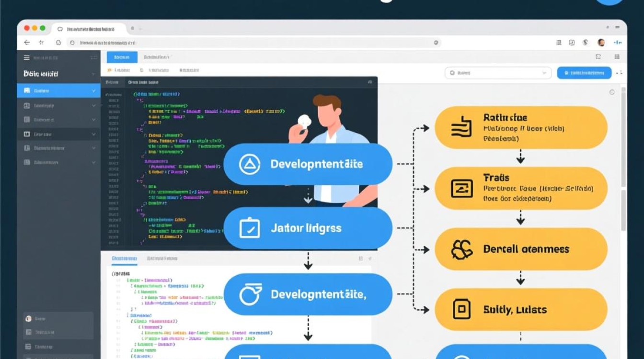This screenshot has width=644, height=359.
Task: Click the blue action button beside the search box
Action: pos(584,73)
